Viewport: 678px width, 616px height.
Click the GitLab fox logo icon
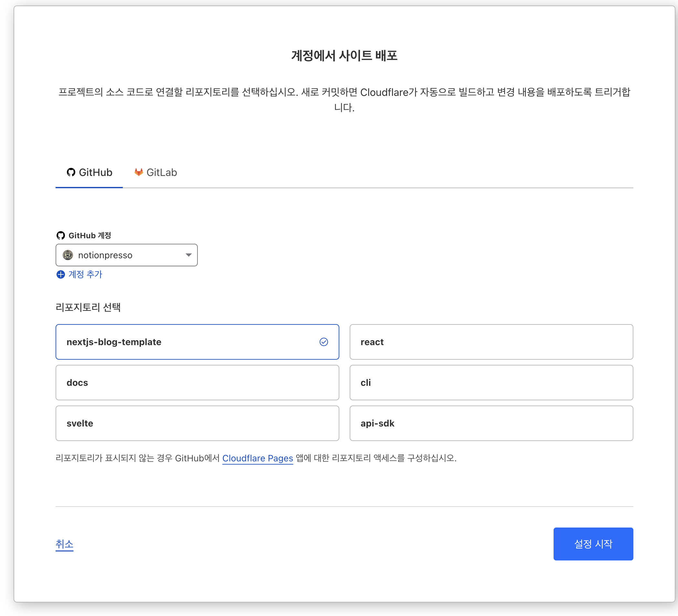point(139,172)
